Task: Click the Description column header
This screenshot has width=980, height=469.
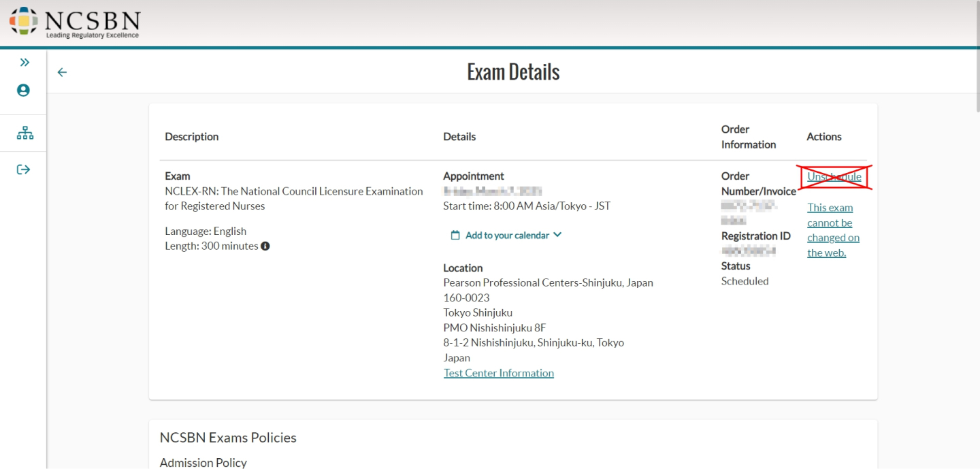Action: pos(192,137)
